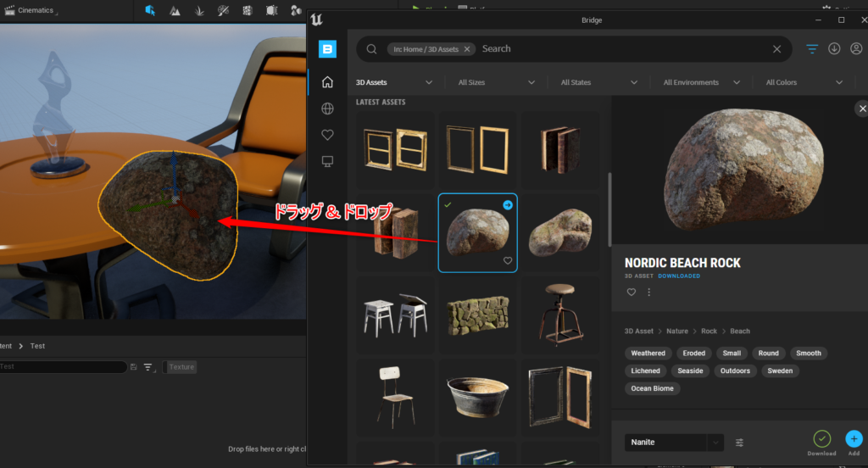Select the Sweden tag
This screenshot has width=868, height=468.
click(780, 371)
